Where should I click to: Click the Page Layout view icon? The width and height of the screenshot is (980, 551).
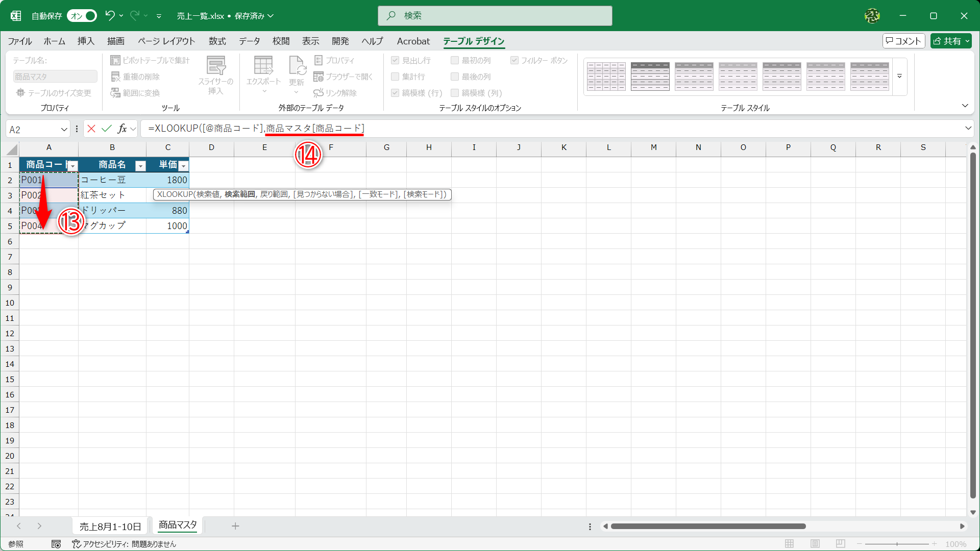pyautogui.click(x=815, y=544)
